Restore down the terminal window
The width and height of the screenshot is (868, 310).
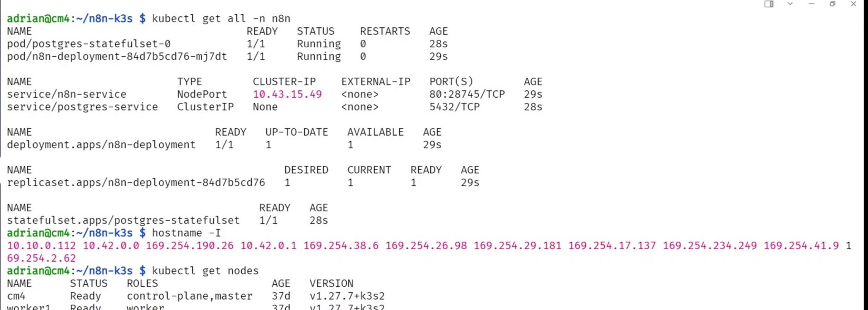coord(832,4)
